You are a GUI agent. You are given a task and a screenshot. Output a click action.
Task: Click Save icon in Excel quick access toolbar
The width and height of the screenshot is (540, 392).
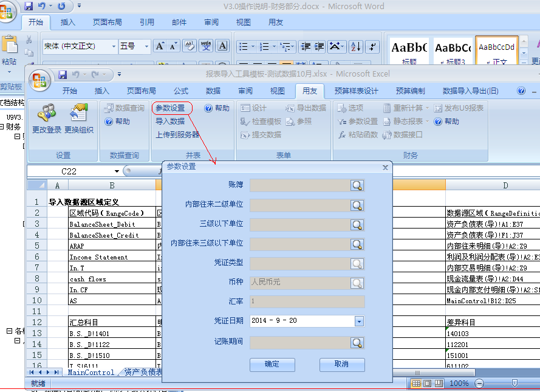coord(63,74)
